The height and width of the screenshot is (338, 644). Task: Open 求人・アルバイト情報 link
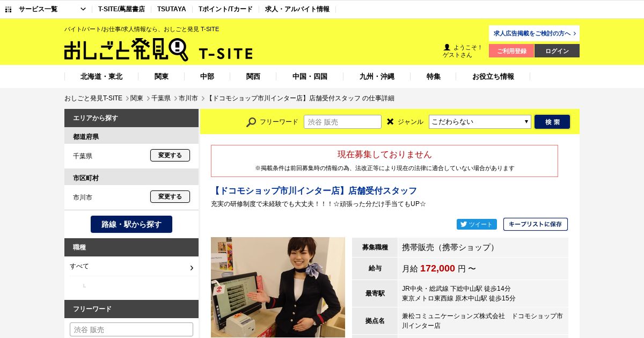coord(297,9)
